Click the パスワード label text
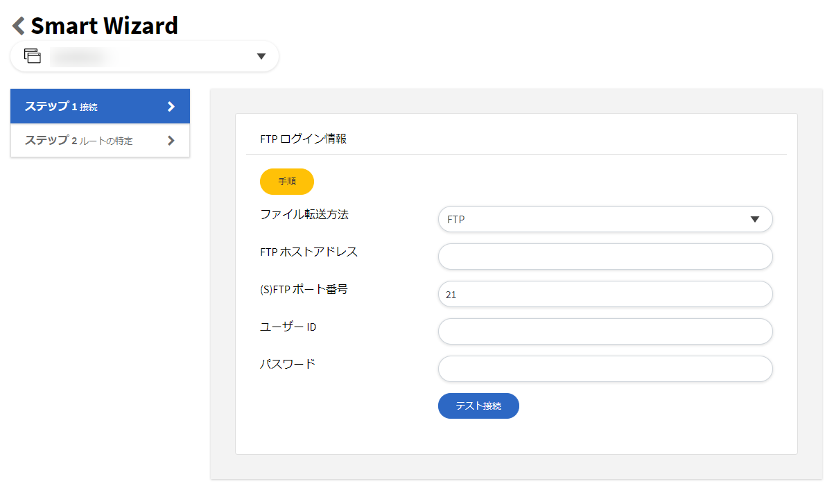834x504 pixels. 288,363
